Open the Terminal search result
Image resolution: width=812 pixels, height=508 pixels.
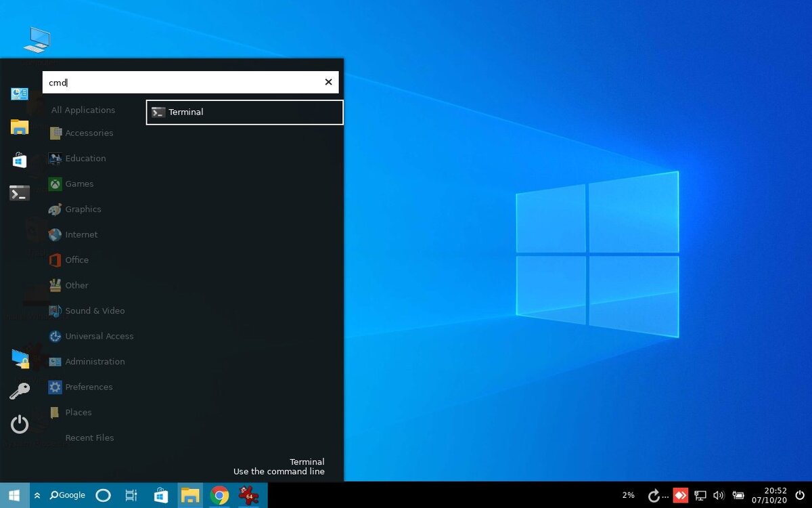(x=244, y=112)
